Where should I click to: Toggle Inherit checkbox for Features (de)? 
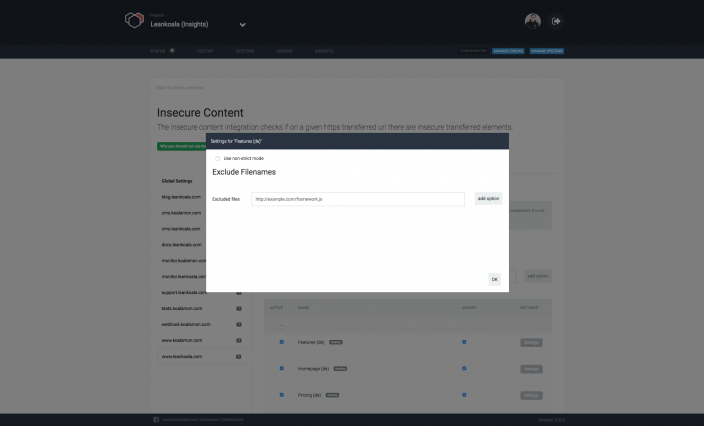[x=464, y=342]
